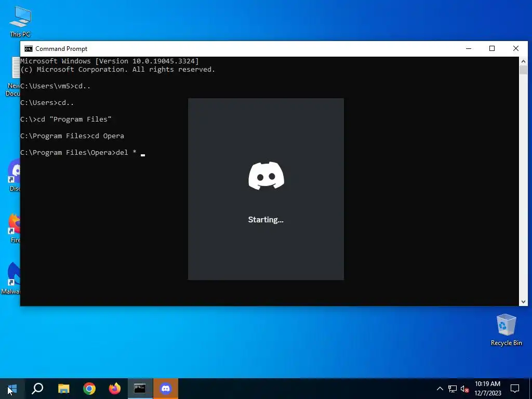Image resolution: width=532 pixels, height=399 pixels.
Task: Switch to Discord taskbar button
Action: (x=166, y=389)
